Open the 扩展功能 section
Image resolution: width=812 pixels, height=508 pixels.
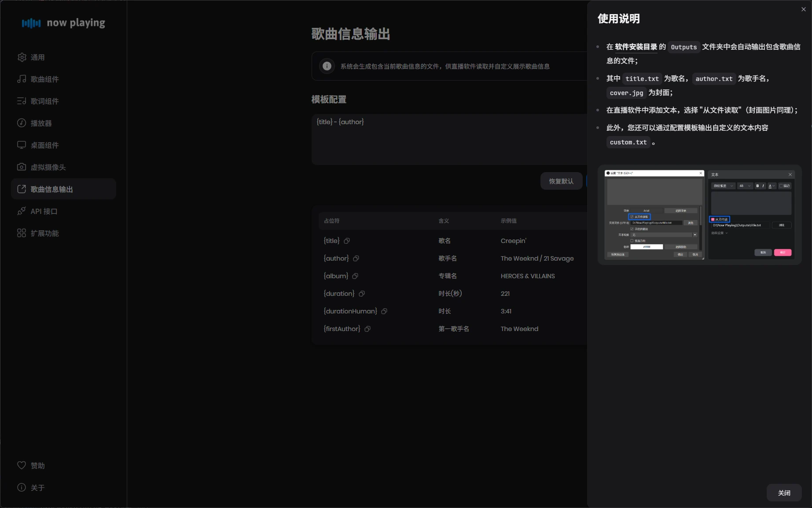pyautogui.click(x=44, y=233)
